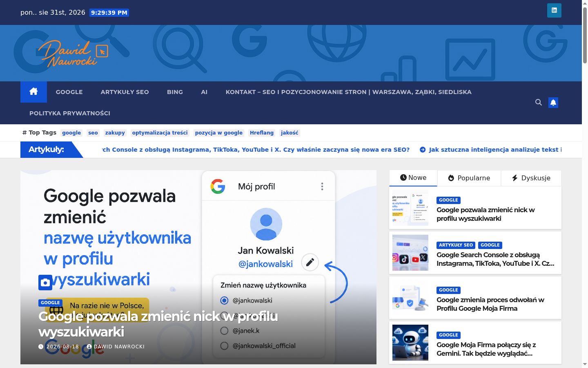
Task: Open POLITYKA PRYWATNOŚCI menu item
Action: 70,113
